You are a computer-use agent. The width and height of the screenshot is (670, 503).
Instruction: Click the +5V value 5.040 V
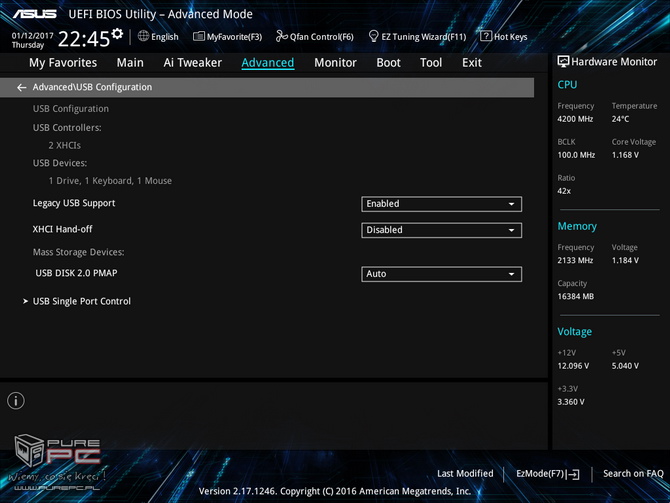(x=625, y=366)
